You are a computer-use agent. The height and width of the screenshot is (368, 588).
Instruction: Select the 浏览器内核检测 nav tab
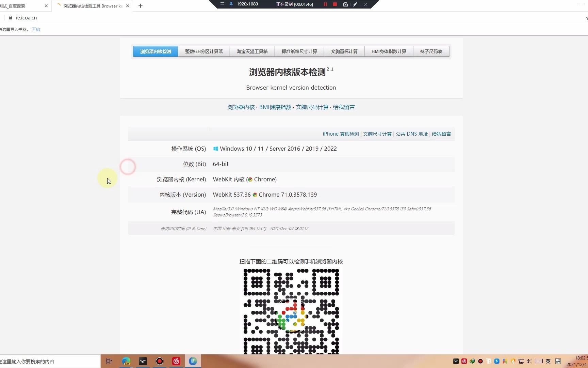pyautogui.click(x=156, y=51)
